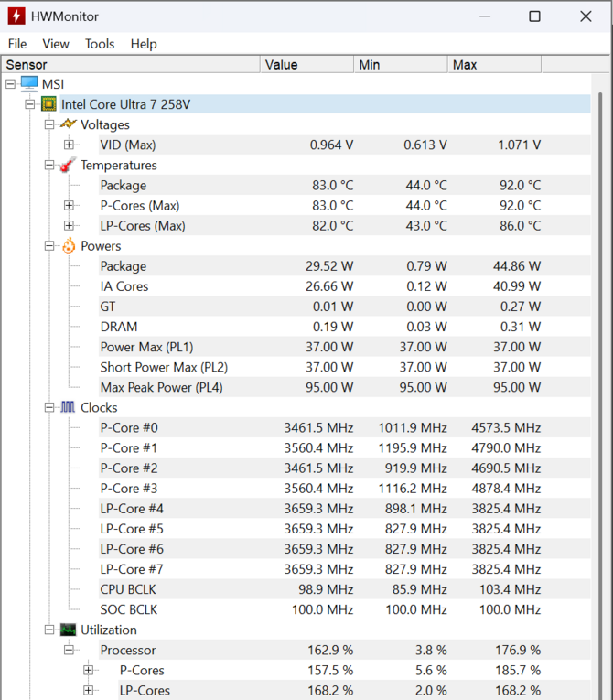Click the 0.964 V VID value

(332, 145)
